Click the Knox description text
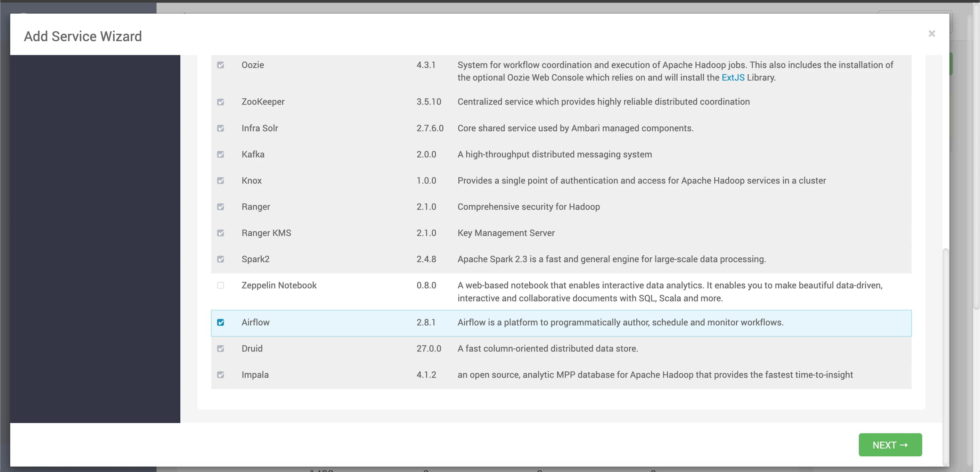The width and height of the screenshot is (980, 472). point(642,181)
